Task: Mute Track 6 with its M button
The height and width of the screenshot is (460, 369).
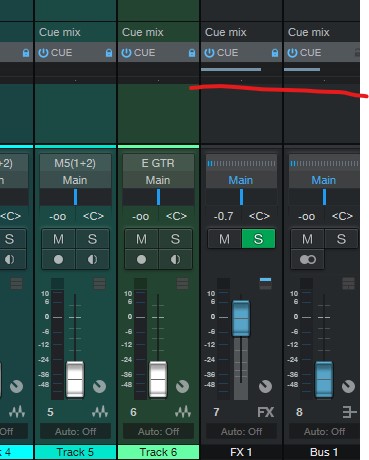Action: pos(141,239)
